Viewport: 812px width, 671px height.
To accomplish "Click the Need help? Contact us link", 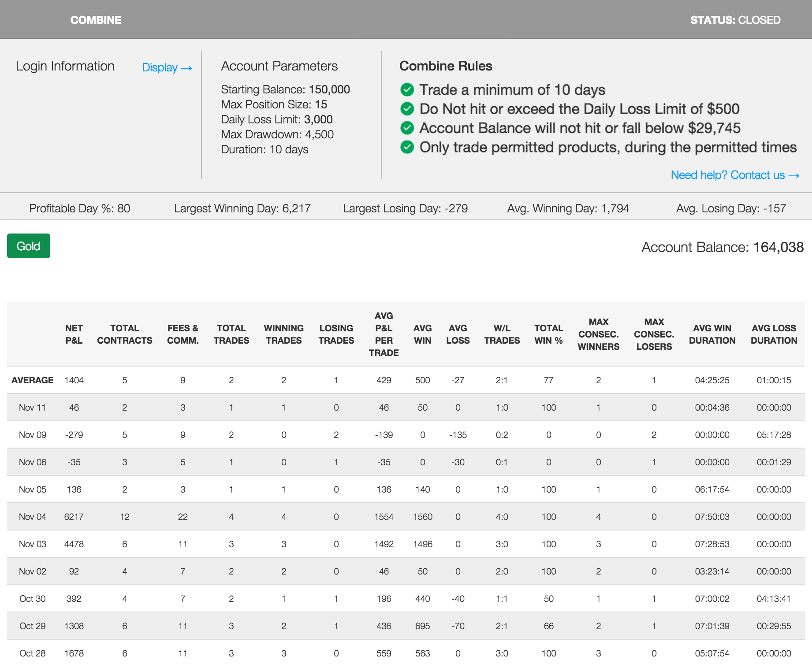I will [735, 175].
